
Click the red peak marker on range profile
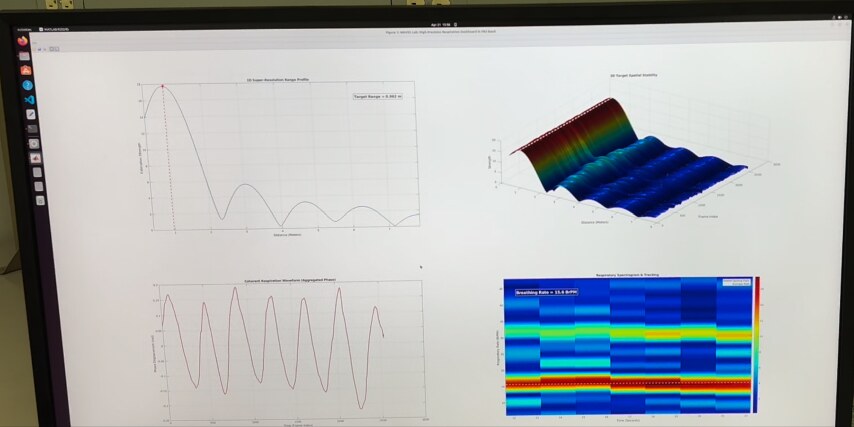164,87
